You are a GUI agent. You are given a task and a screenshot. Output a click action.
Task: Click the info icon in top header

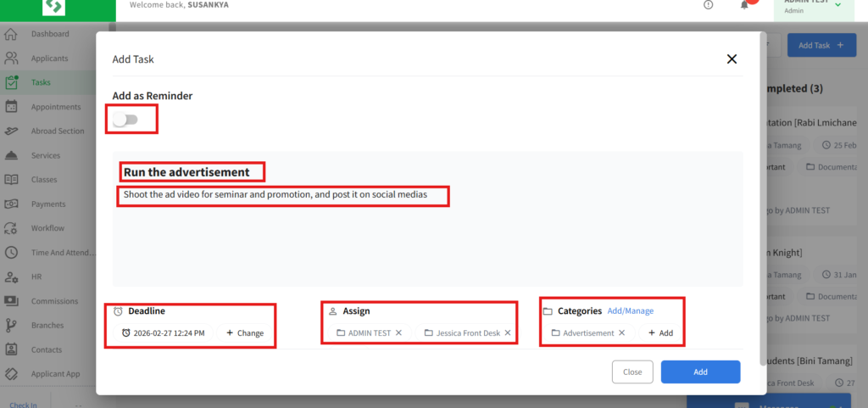click(x=709, y=5)
